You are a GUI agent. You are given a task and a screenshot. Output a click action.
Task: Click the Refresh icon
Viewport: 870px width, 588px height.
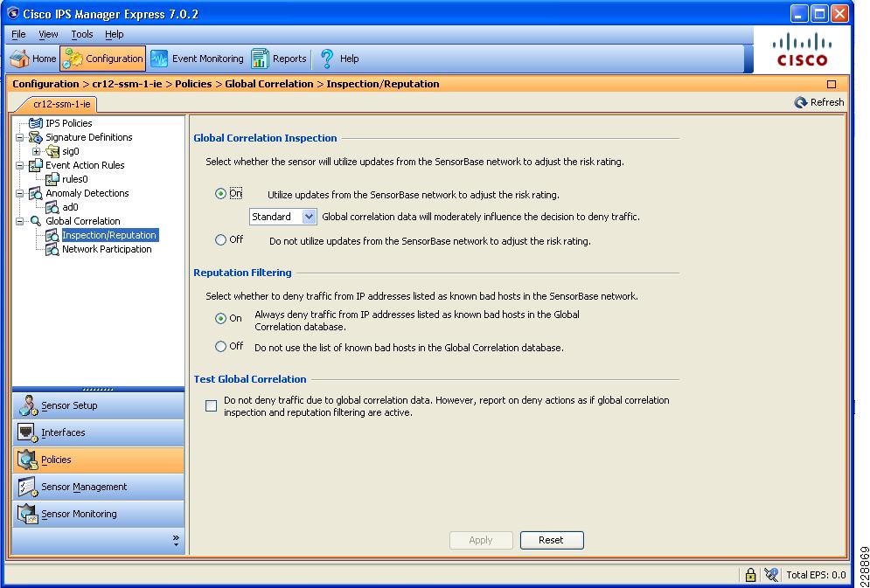(800, 102)
